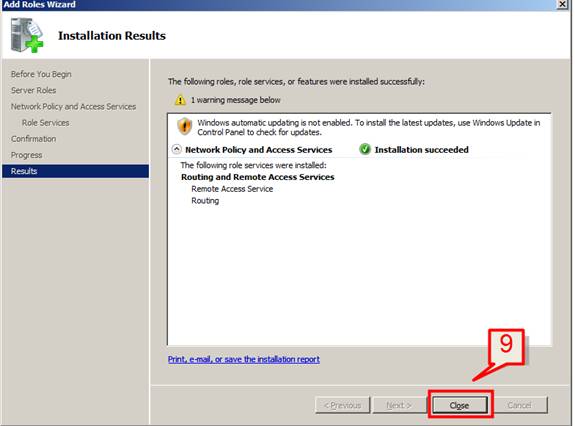Select the highlighted Results step
This screenshot has width=575, height=426.
[76, 171]
